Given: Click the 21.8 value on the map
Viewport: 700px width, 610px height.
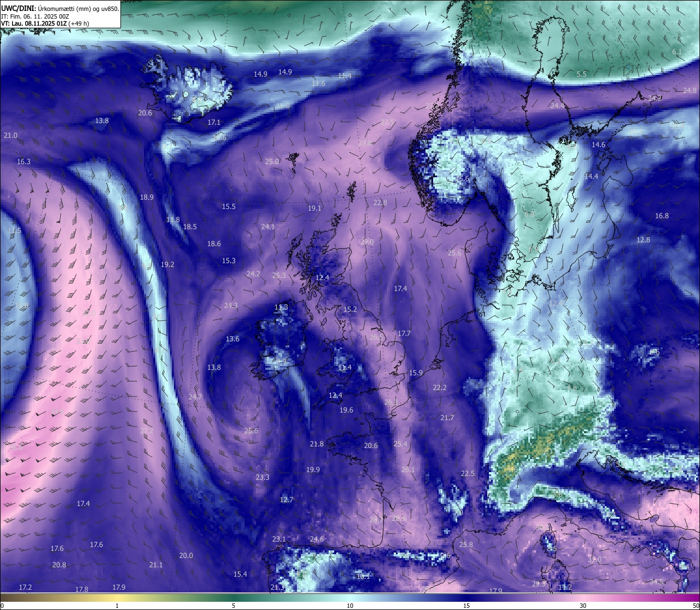Looking at the screenshot, I should click(317, 444).
